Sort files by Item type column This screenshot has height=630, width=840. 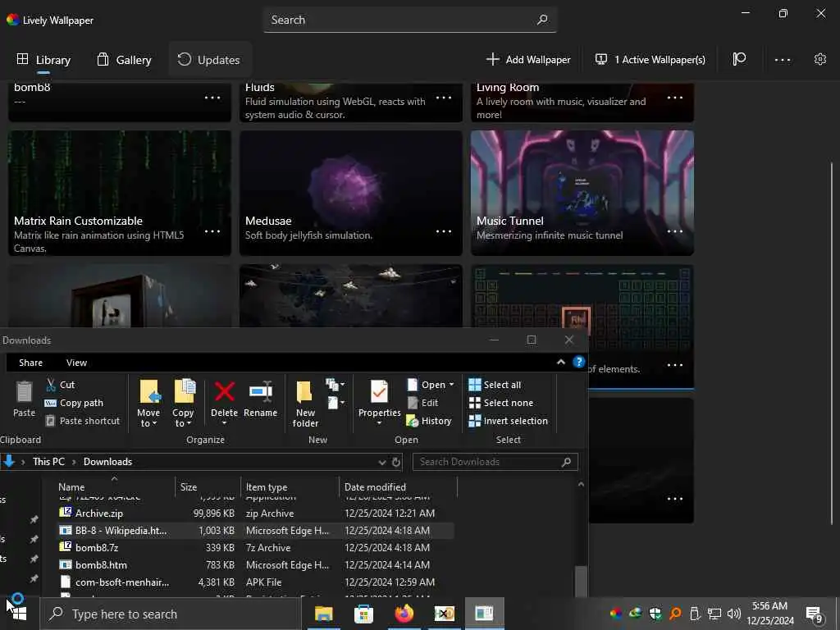290,487
